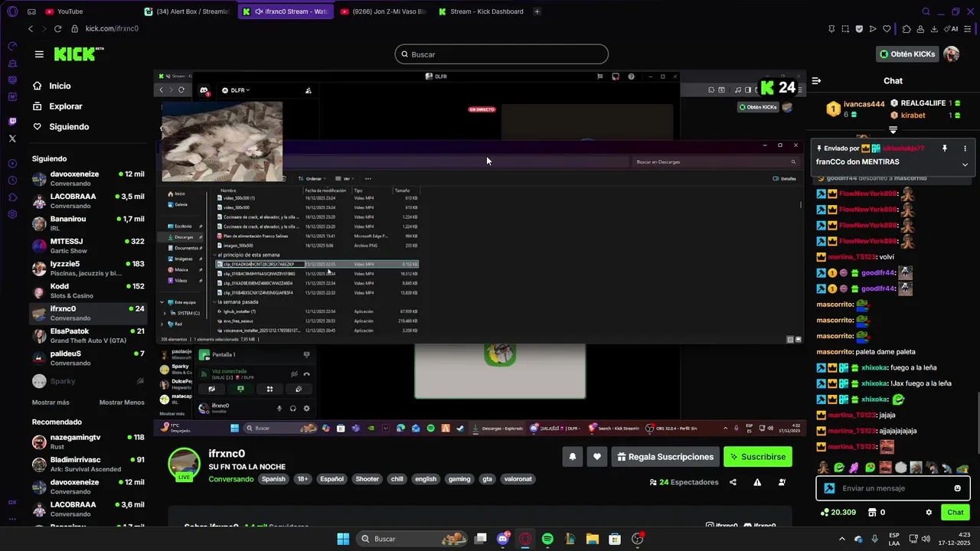Open M1TESSJ channel in sidebar
Screen dimensions: 980x551
88,246
